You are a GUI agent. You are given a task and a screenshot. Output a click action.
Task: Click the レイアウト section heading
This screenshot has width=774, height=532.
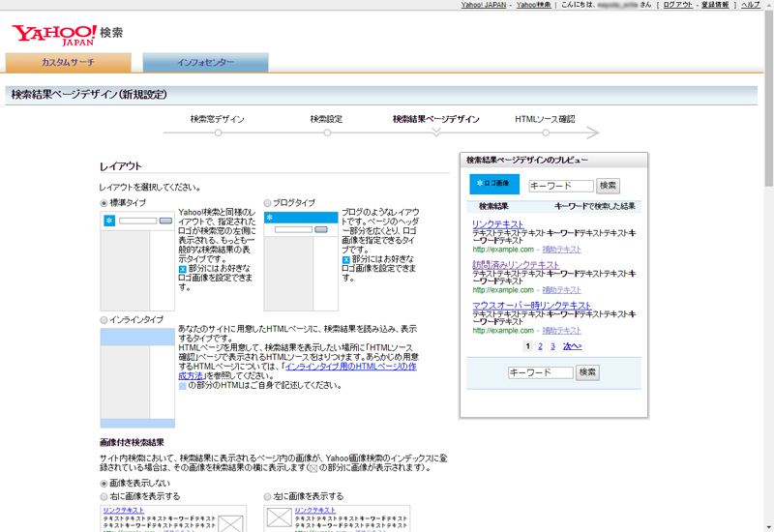(120, 166)
